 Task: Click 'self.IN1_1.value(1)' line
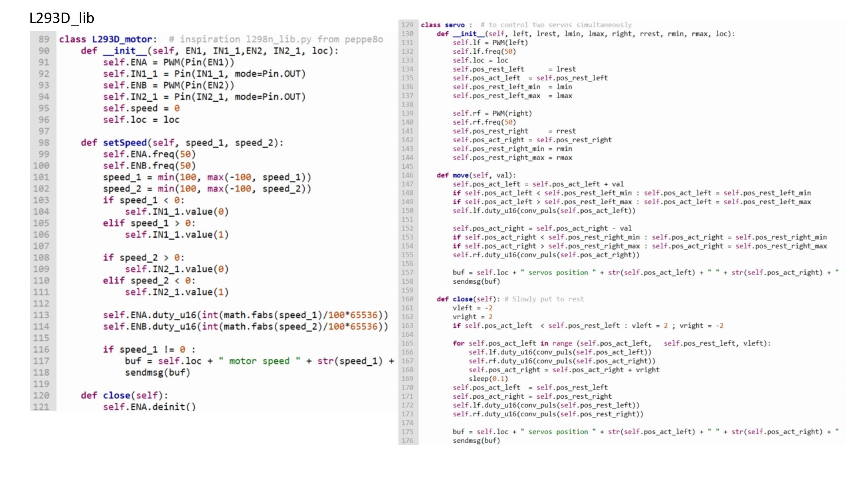pyautogui.click(x=177, y=235)
